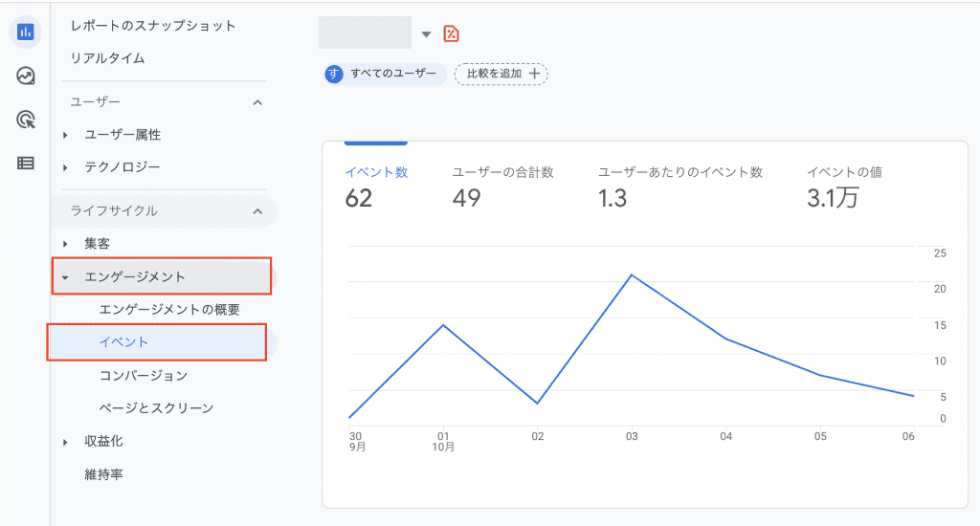Click the chart peak at 03
The height and width of the screenshot is (526, 980).
click(x=632, y=274)
